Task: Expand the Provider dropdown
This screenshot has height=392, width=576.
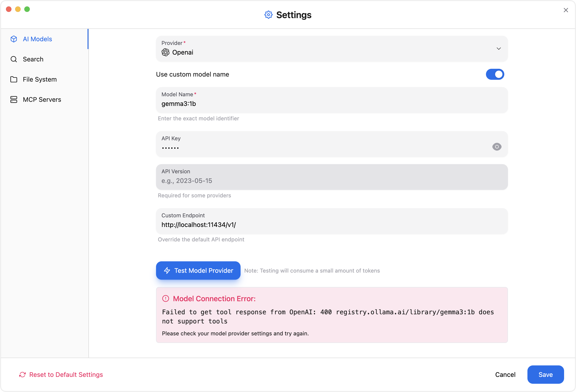Action: pos(499,49)
